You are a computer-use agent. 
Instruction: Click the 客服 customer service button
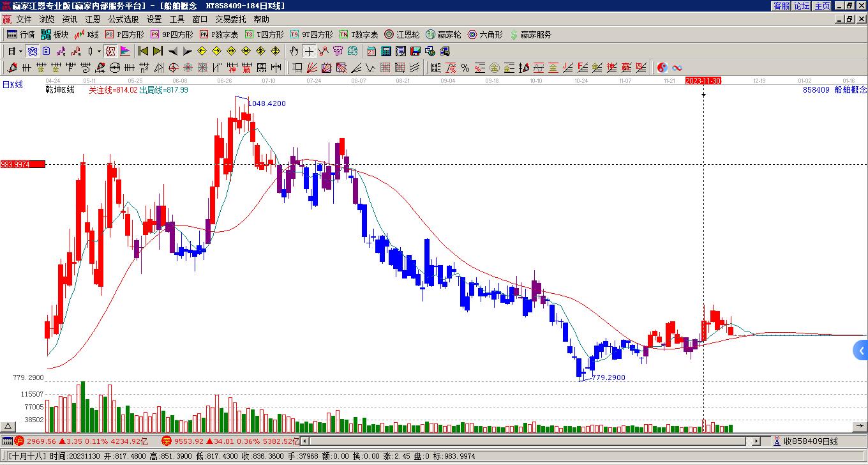782,6
